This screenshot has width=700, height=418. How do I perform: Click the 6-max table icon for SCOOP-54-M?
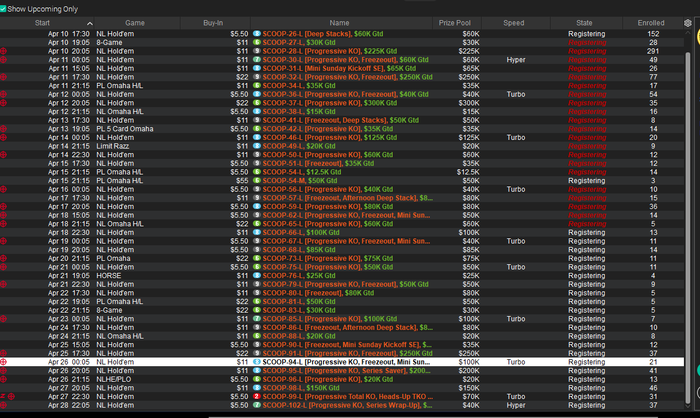tap(257, 181)
